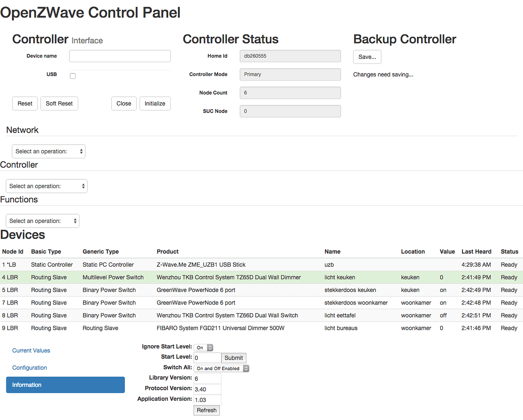Save the backup controller changes

[367, 57]
